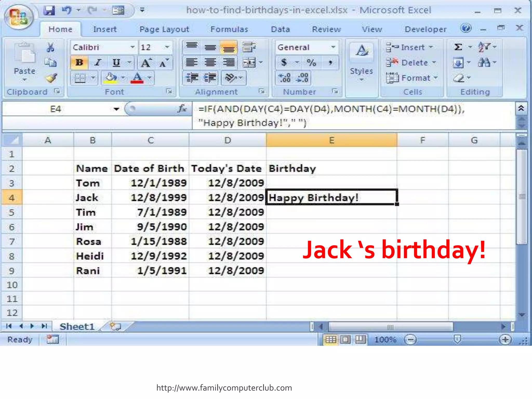Image resolution: width=532 pixels, height=399 pixels.
Task: Click the AutoSum sigma icon
Action: pyautogui.click(x=458, y=47)
